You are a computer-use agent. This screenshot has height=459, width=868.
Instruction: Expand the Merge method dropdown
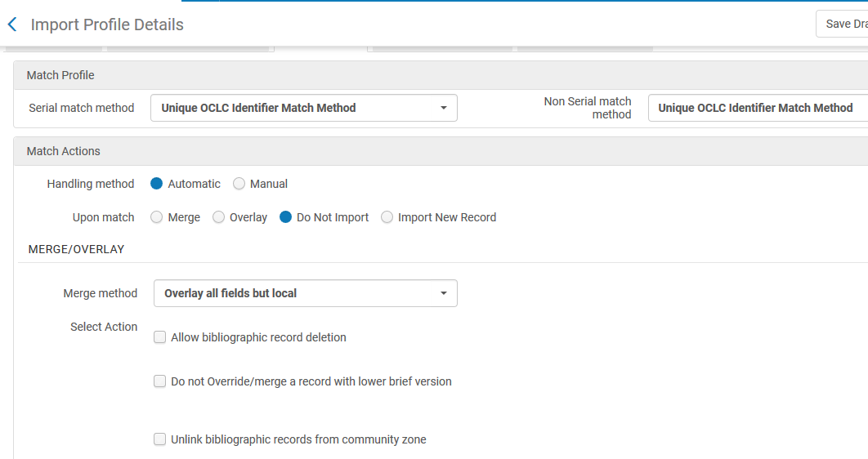coord(305,293)
